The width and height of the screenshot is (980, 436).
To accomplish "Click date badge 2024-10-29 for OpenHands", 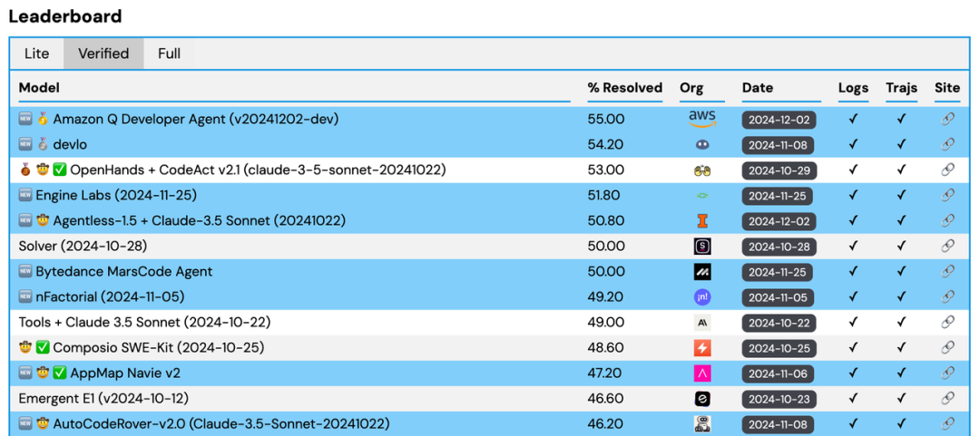I will (779, 170).
